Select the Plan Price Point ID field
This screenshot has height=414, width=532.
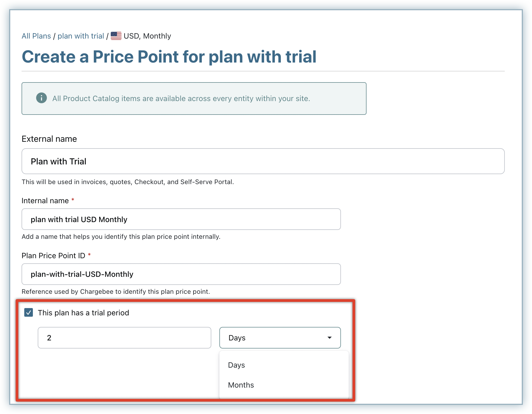(181, 274)
